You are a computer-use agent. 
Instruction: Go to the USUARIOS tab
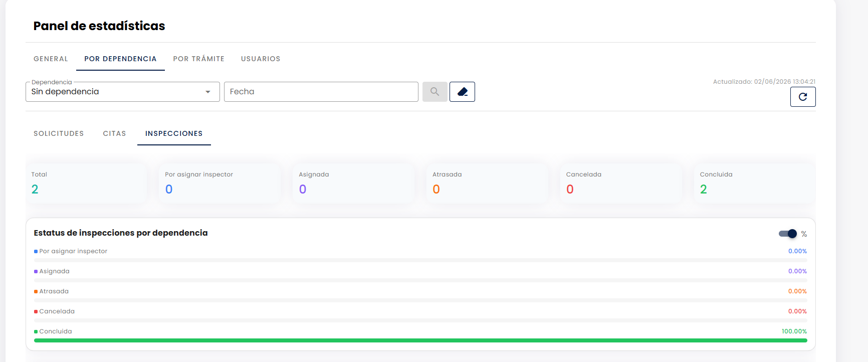(x=261, y=59)
